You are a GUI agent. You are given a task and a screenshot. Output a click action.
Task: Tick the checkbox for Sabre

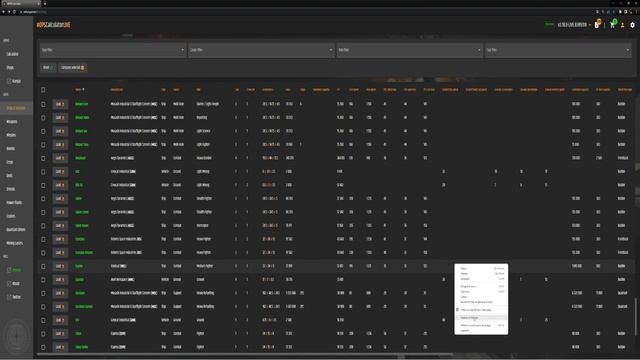pos(43,198)
